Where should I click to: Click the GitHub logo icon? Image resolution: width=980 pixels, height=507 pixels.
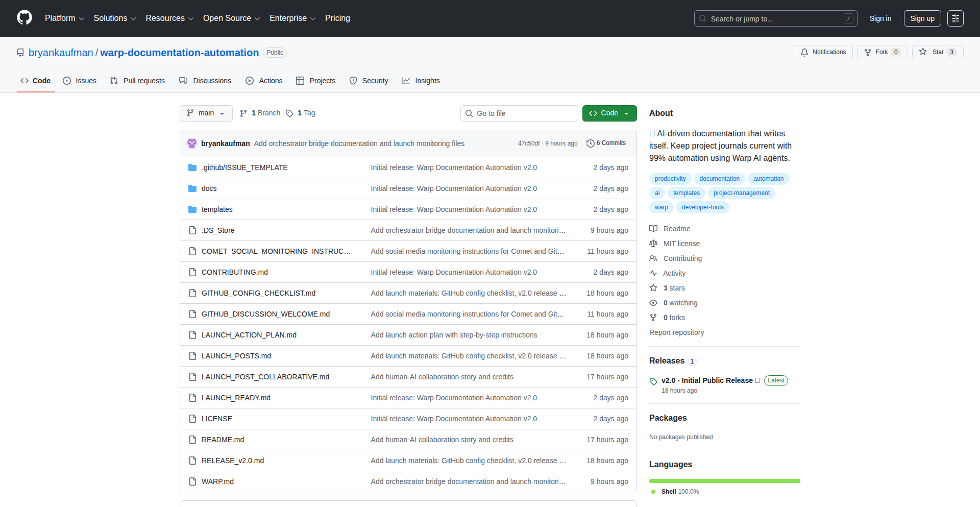point(24,18)
